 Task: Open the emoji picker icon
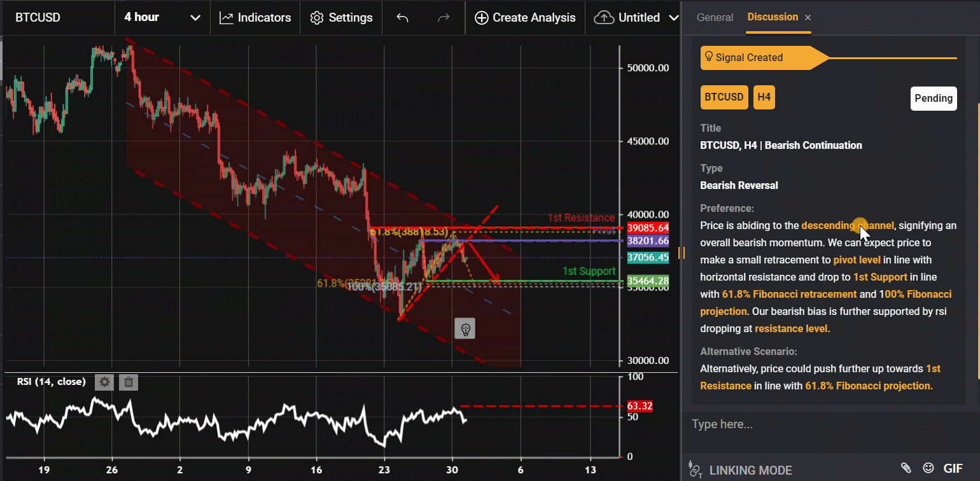928,468
